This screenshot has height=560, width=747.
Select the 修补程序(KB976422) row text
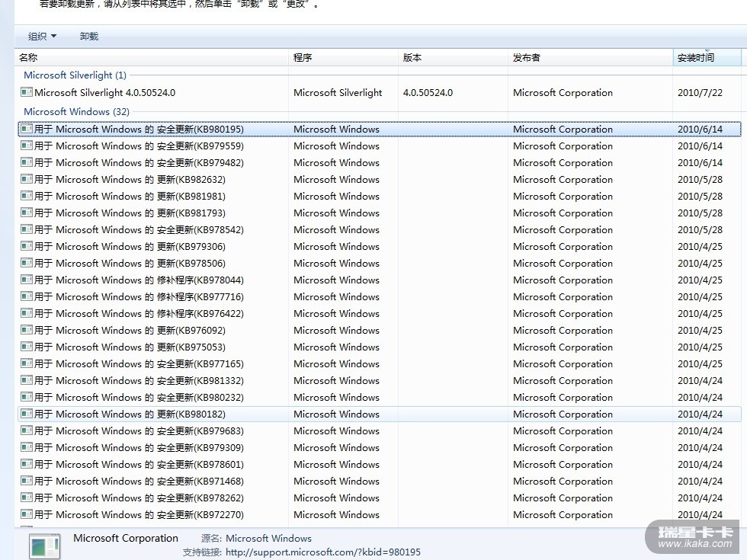coord(139,313)
